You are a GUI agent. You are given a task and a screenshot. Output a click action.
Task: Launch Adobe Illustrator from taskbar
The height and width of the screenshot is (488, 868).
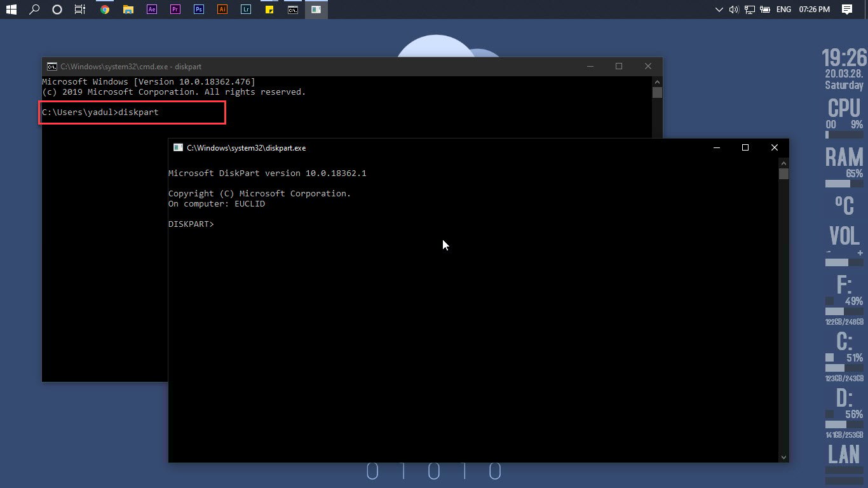222,10
